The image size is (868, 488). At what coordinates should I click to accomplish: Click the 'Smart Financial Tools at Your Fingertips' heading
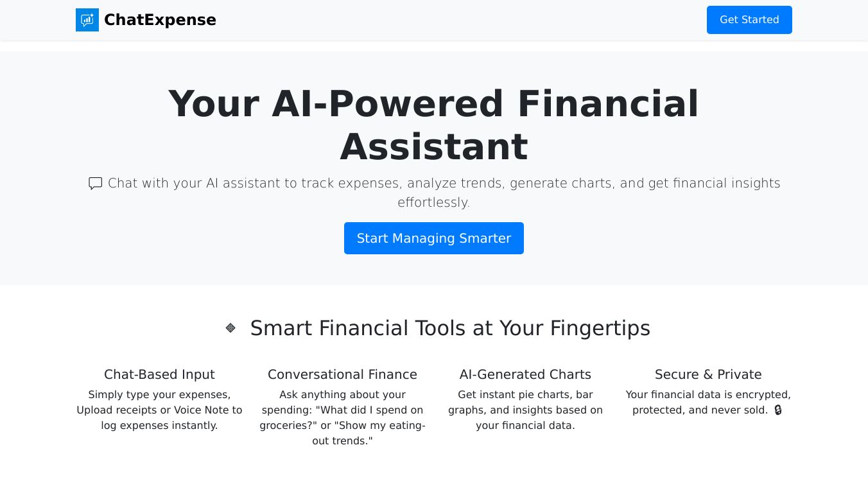point(449,328)
